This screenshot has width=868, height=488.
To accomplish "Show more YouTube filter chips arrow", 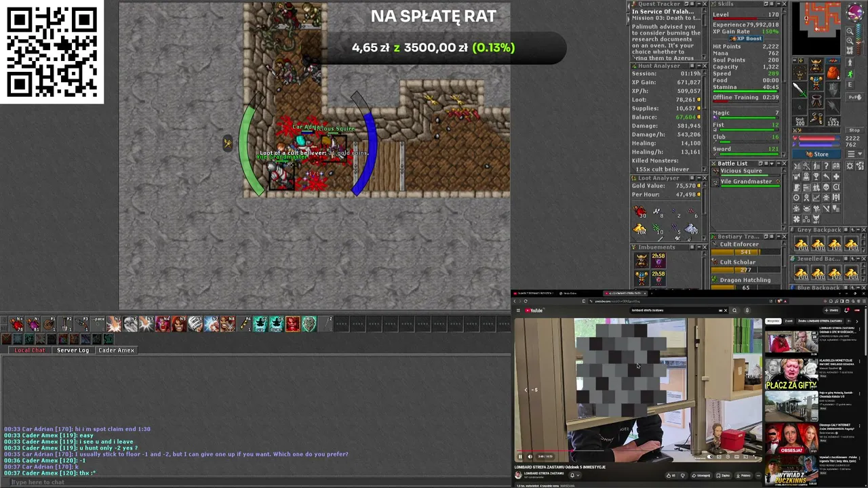I will 858,321.
